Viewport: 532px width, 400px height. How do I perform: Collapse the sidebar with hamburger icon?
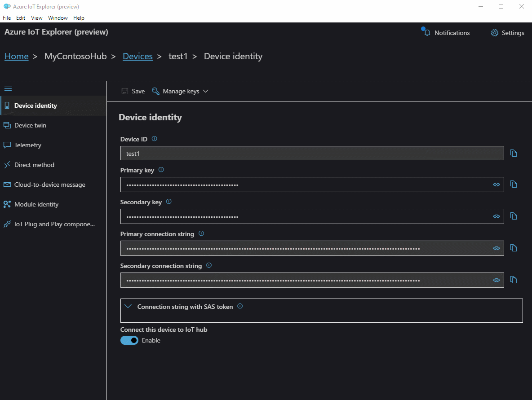8,89
